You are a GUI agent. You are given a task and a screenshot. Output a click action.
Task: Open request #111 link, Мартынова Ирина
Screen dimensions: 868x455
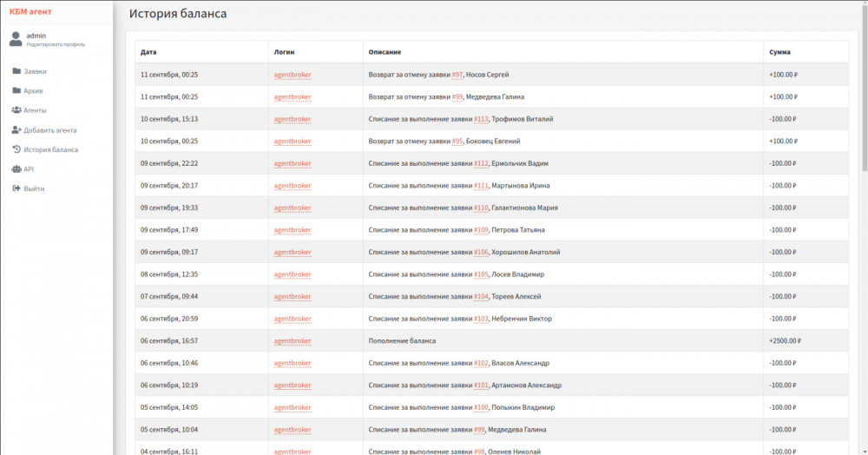click(x=481, y=186)
